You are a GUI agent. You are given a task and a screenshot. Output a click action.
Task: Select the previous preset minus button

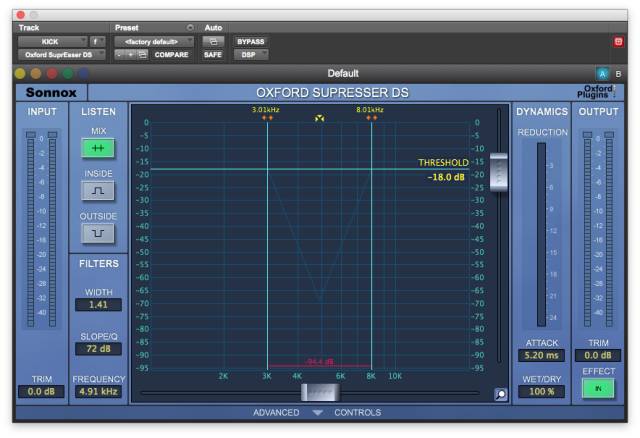(119, 55)
